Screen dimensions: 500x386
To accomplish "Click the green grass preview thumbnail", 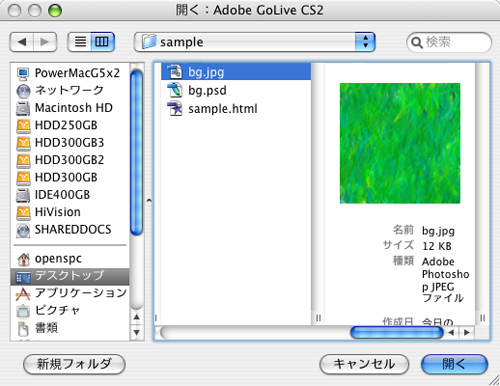I will [x=400, y=143].
